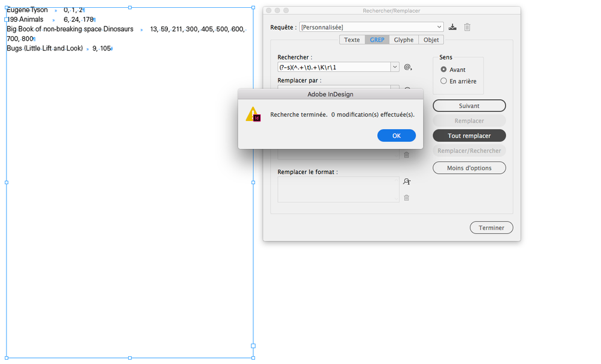Select the Avant direction radio button

click(443, 69)
